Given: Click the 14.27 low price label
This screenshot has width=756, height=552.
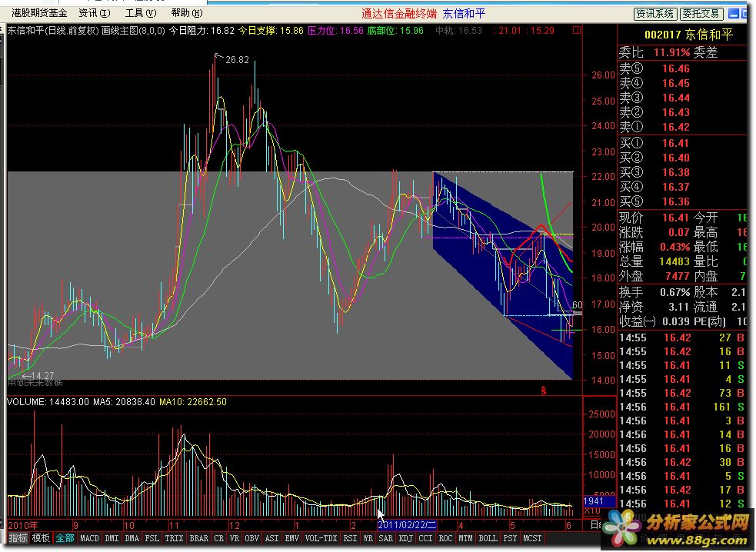Looking at the screenshot, I should tap(42, 375).
